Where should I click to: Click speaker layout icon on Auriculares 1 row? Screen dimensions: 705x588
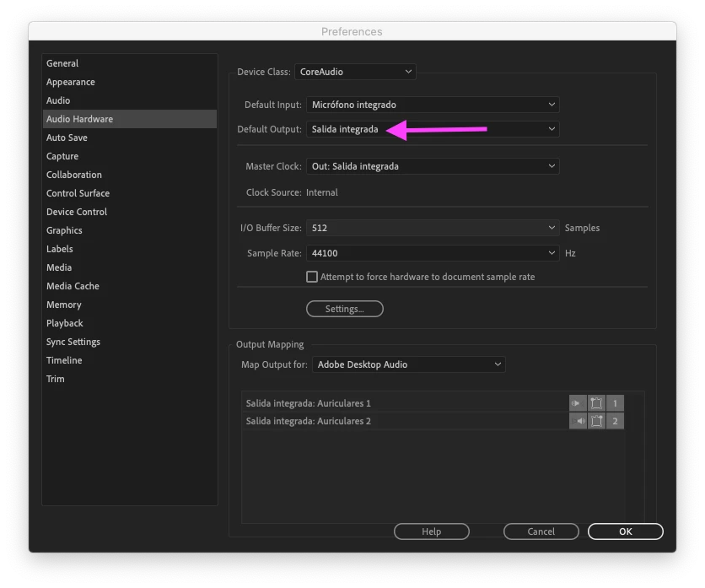coord(596,403)
